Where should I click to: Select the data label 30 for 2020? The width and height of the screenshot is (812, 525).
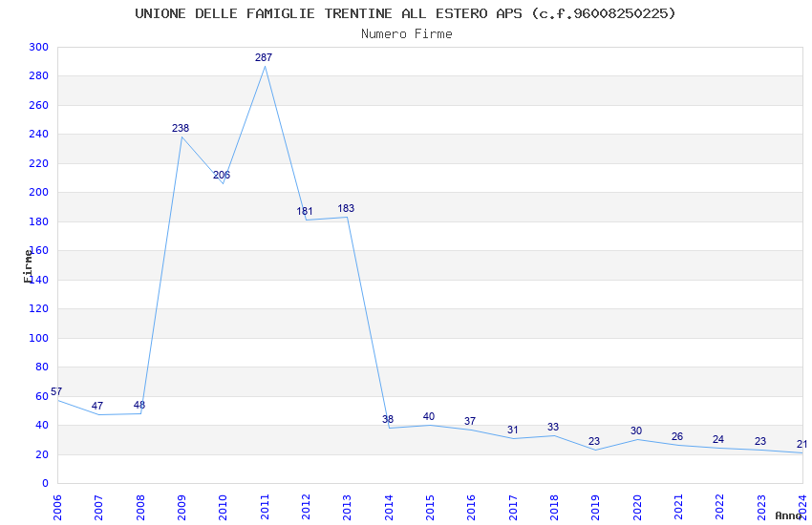[x=636, y=430]
